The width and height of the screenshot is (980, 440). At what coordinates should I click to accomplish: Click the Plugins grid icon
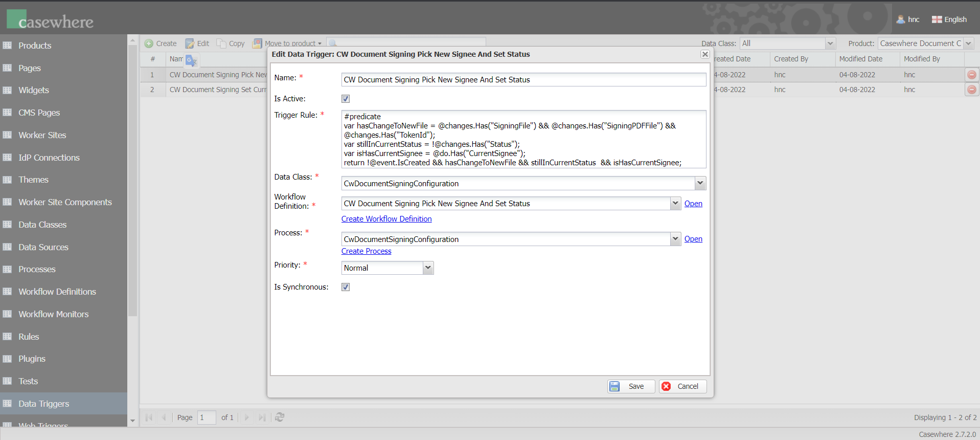pos(7,359)
